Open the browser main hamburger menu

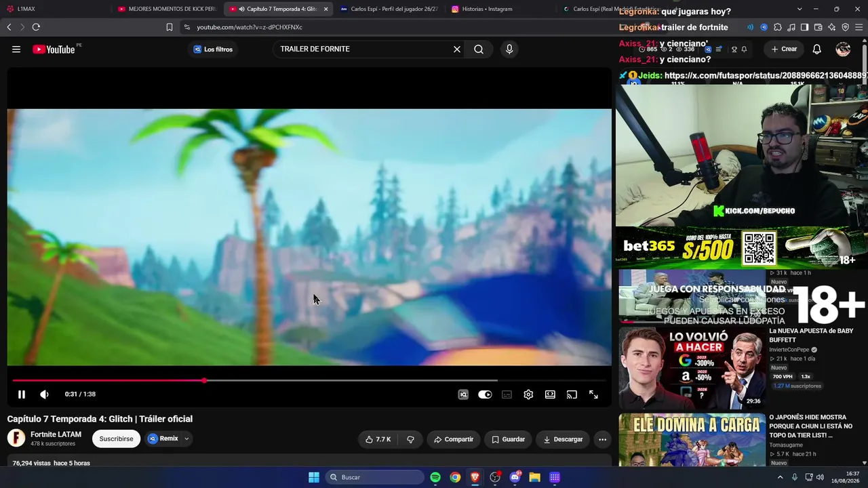859,27
